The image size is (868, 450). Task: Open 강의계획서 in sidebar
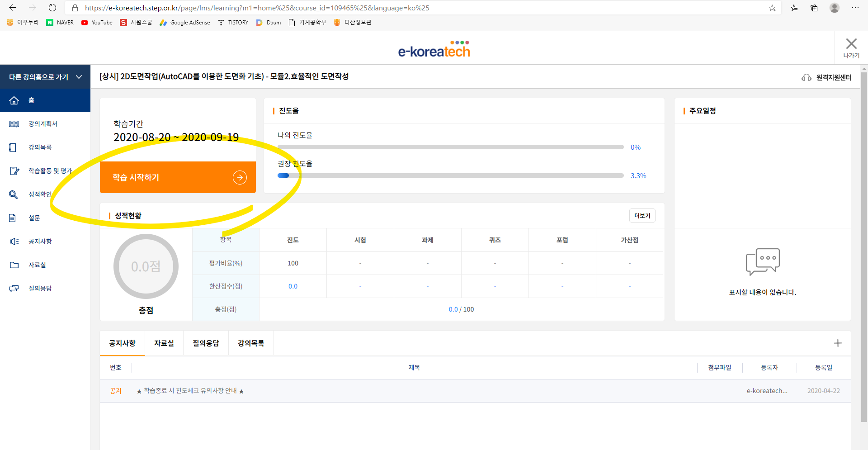point(45,124)
